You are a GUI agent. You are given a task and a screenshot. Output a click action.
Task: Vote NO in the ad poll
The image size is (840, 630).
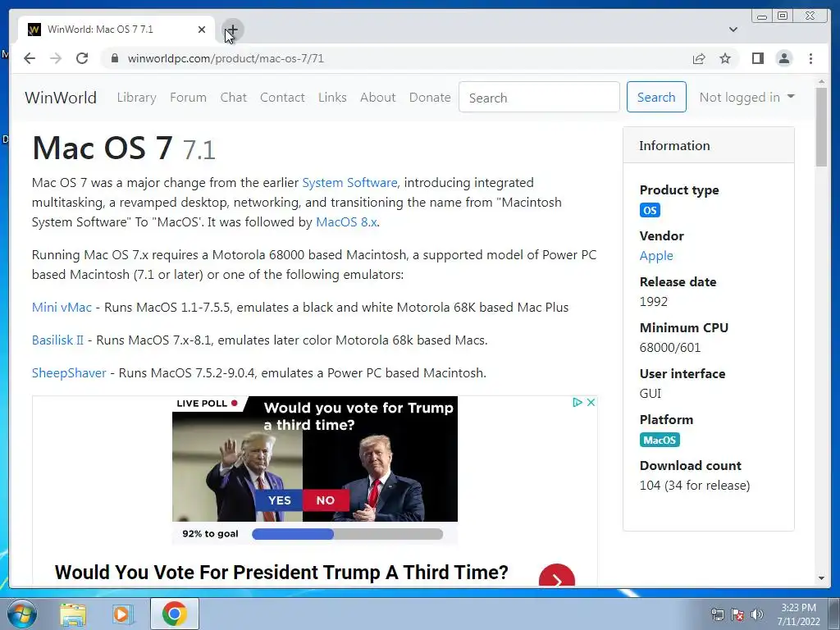click(326, 500)
